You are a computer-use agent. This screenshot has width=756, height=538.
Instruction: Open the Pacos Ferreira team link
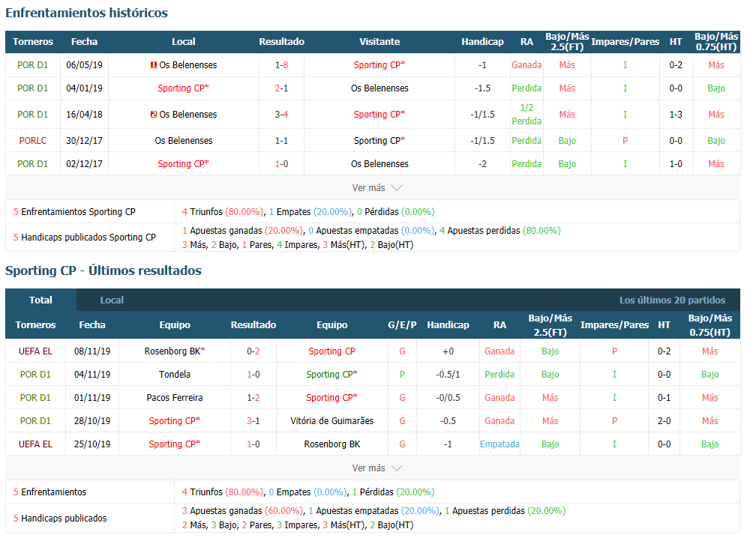click(175, 398)
